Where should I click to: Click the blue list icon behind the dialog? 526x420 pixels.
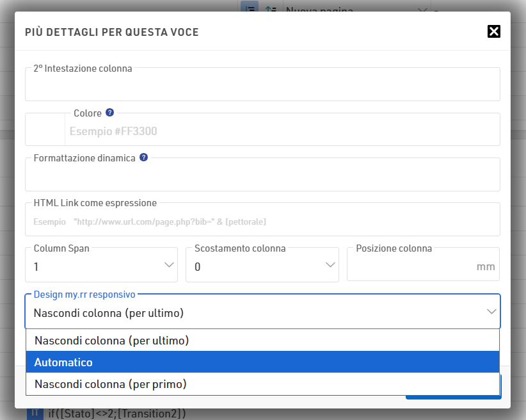tap(249, 9)
